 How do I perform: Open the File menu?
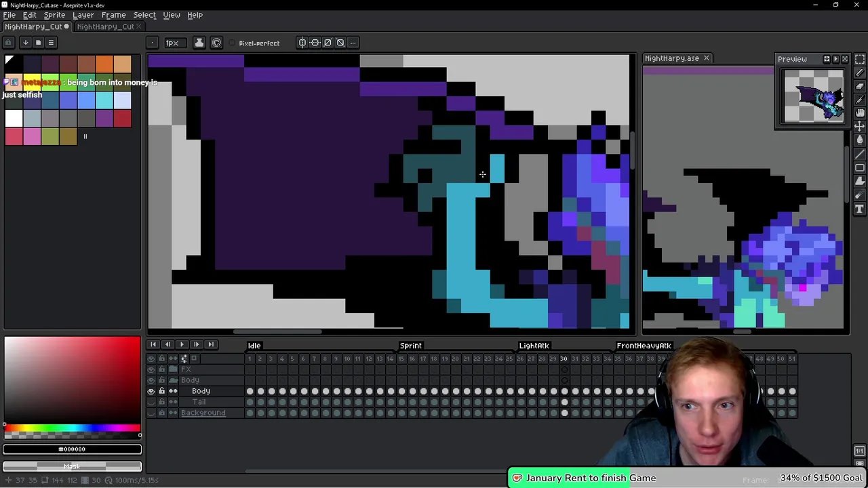pyautogui.click(x=9, y=15)
